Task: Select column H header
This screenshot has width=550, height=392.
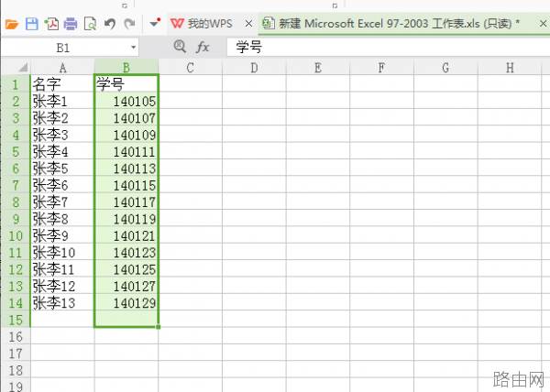Action: [510, 67]
